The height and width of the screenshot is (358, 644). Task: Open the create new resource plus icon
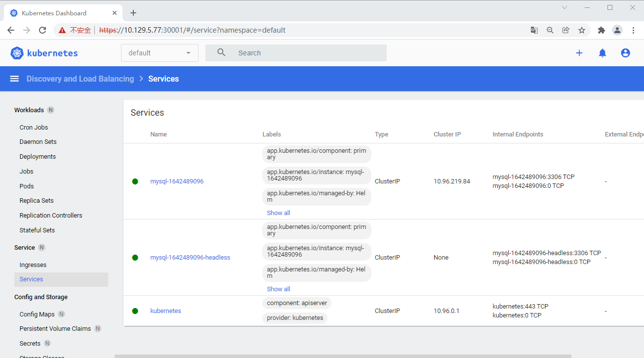pyautogui.click(x=579, y=53)
